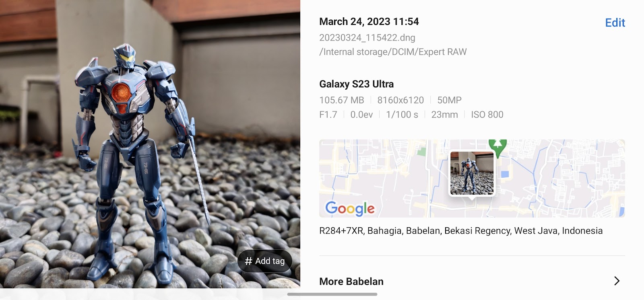Tap the hash icon in Add tag
The image size is (644, 300).
[x=248, y=261]
